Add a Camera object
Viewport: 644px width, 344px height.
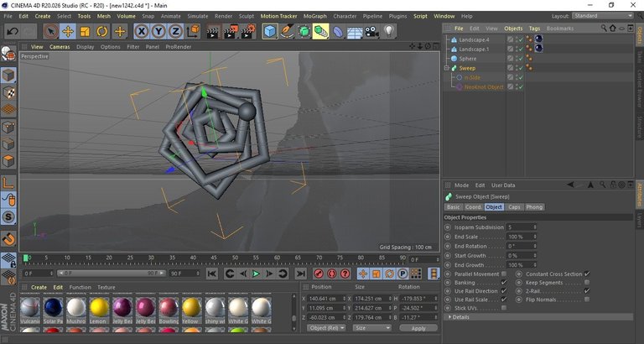372,31
